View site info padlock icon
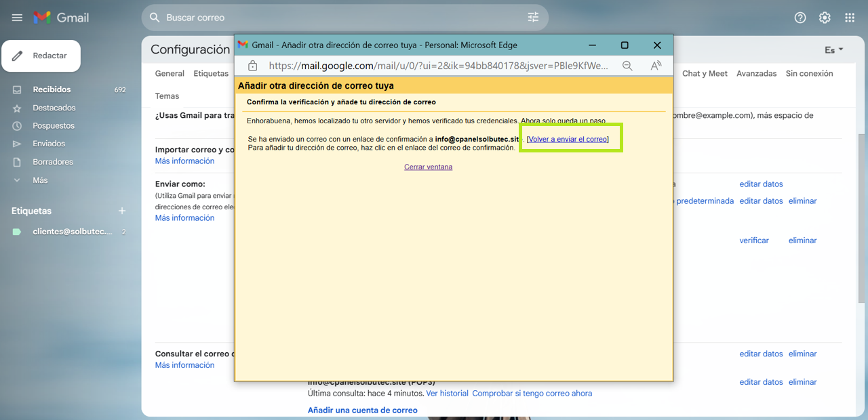 click(x=252, y=66)
